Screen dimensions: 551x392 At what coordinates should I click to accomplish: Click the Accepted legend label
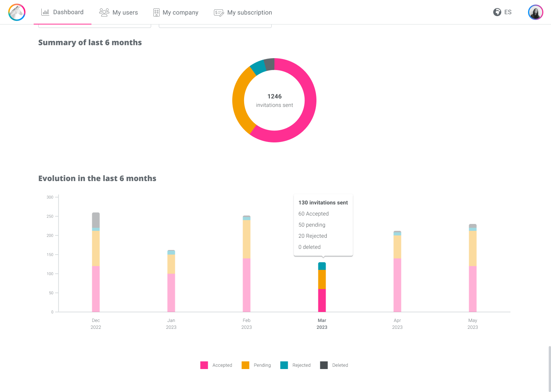click(x=222, y=365)
